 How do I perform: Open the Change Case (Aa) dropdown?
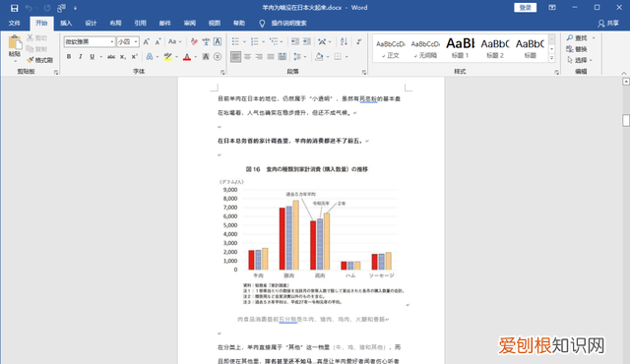tap(175, 41)
